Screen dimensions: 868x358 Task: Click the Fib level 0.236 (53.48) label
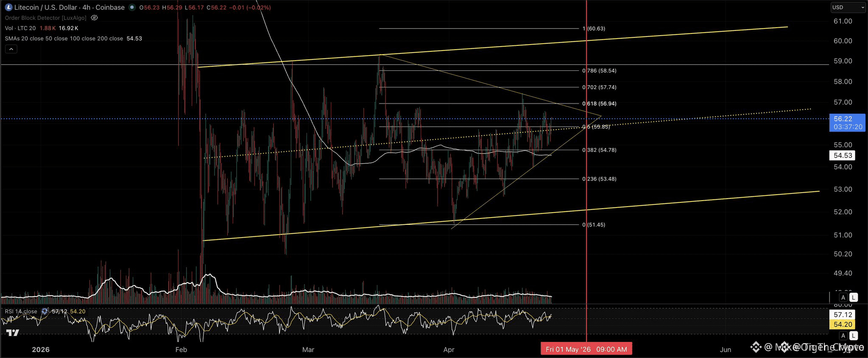coord(600,179)
